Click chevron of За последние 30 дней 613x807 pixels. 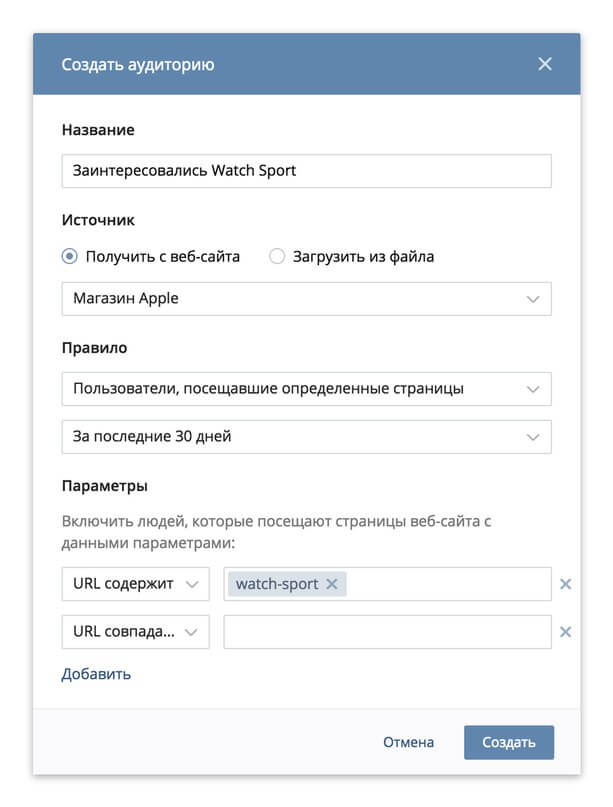click(533, 437)
